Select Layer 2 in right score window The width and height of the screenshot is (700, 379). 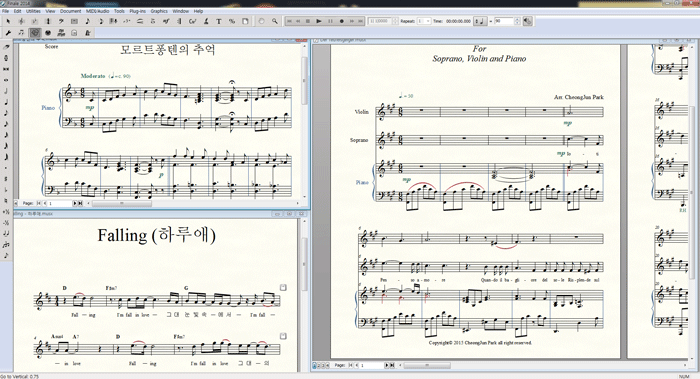coord(319,365)
